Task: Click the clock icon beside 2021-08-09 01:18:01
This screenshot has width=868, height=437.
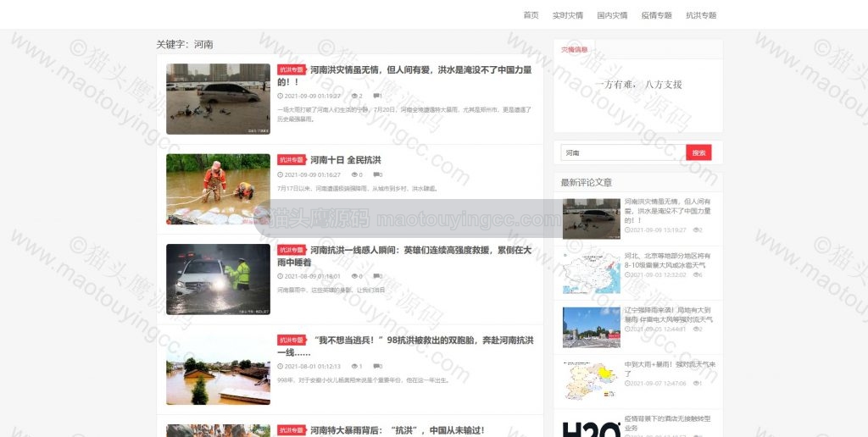Action: [280, 276]
